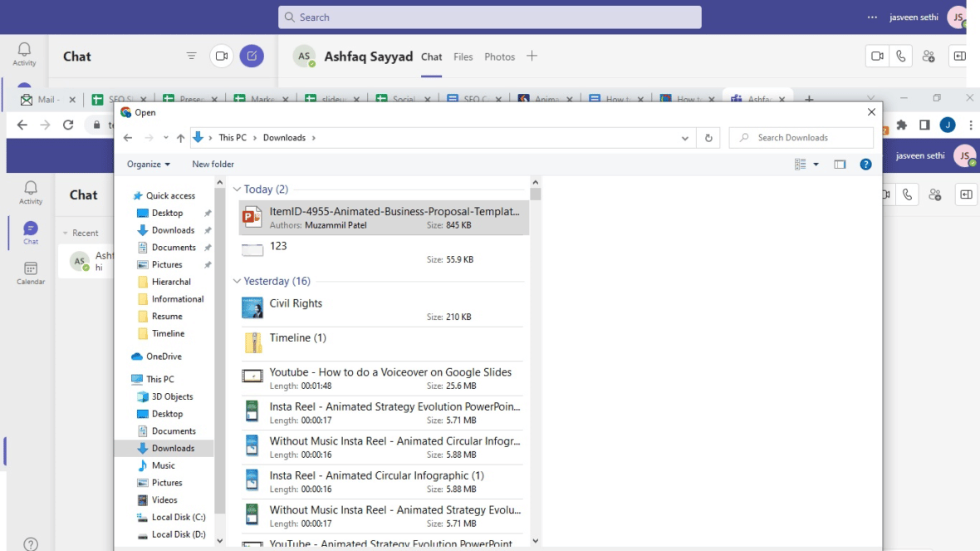Start a video call with Ashfaq Sayyad

[x=876, y=56]
